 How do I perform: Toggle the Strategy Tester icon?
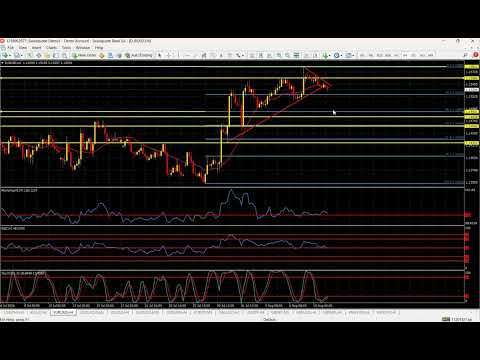(64, 55)
